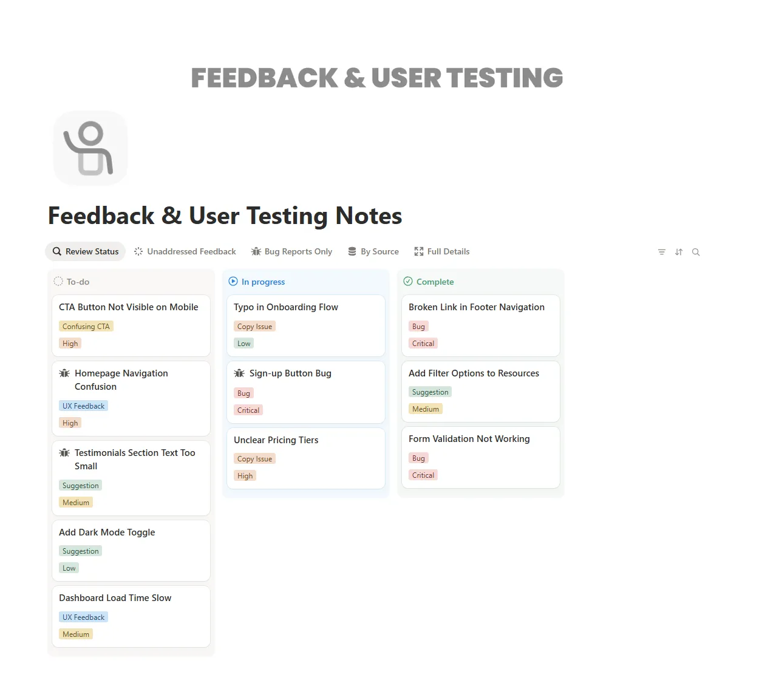Switch to the By Source view
This screenshot has width=762, height=700.
pos(373,251)
